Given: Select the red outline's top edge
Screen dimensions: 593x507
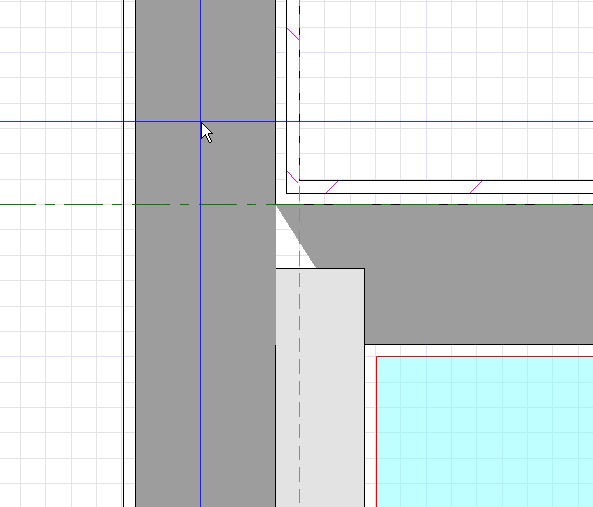Looking at the screenshot, I should (x=485, y=356).
